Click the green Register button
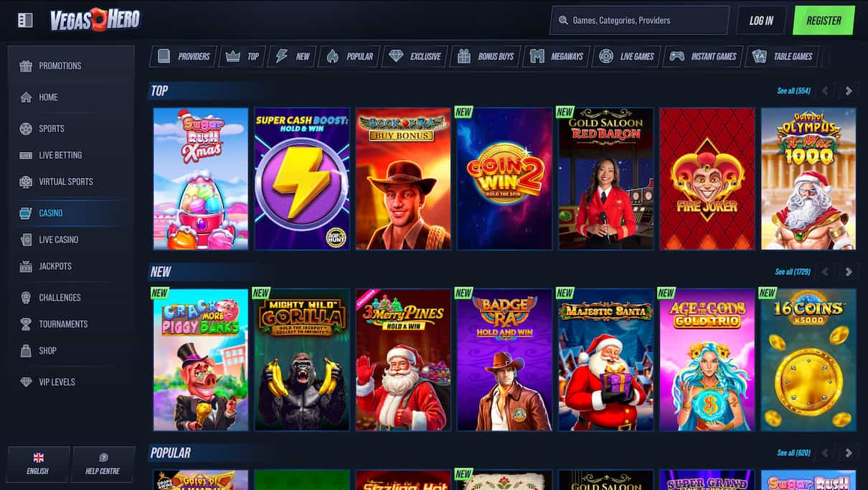 point(824,21)
